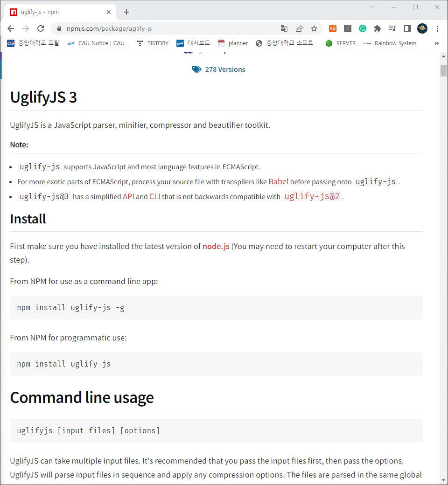
Task: Open the Chrome profile avatar
Action: click(x=422, y=28)
